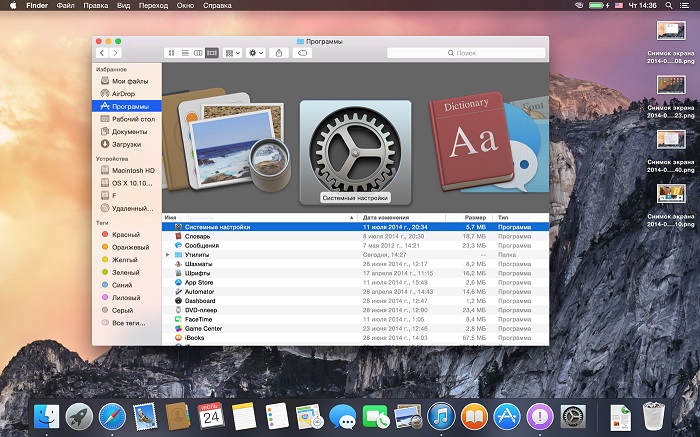The image size is (700, 437).
Task: Open the Trash in the Dock
Action: 654,417
